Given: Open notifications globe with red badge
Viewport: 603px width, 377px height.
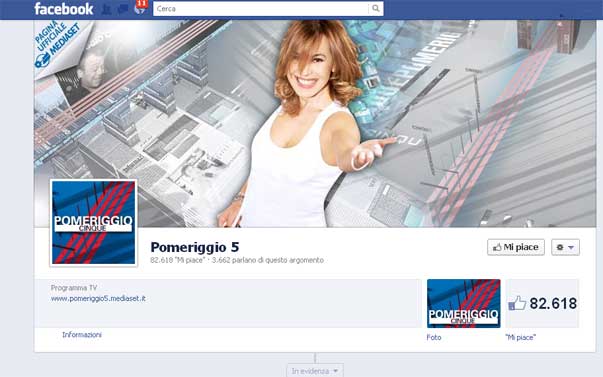Looking at the screenshot, I should tap(140, 8).
